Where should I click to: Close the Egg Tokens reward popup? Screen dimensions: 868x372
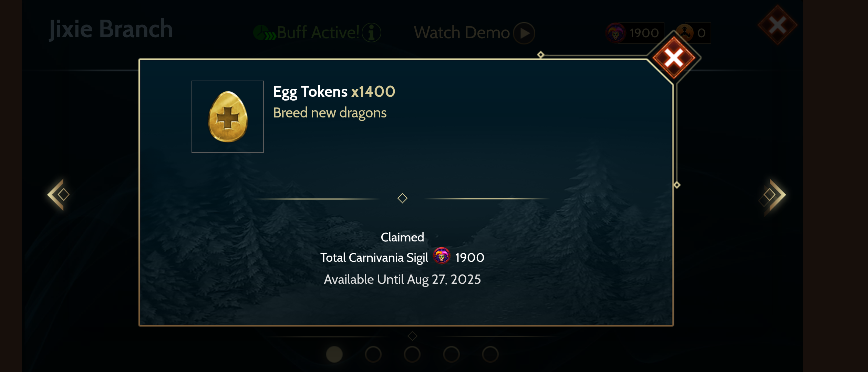tap(673, 58)
